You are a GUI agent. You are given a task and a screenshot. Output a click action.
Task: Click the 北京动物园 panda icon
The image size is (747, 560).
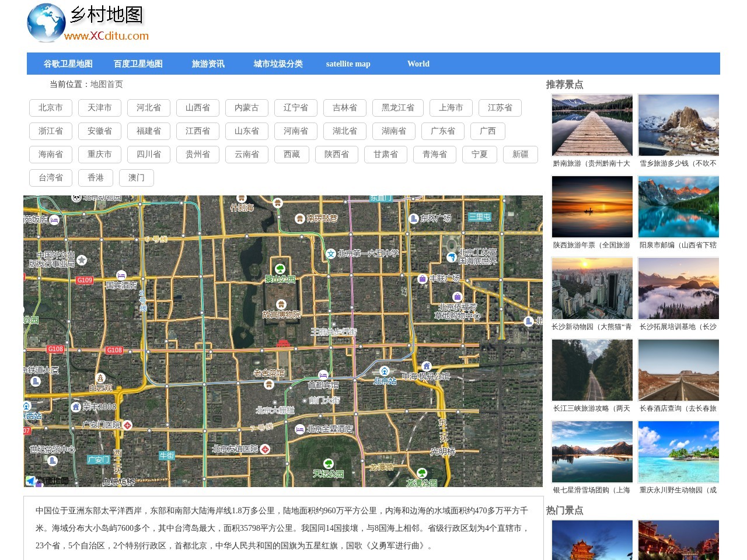point(76,197)
